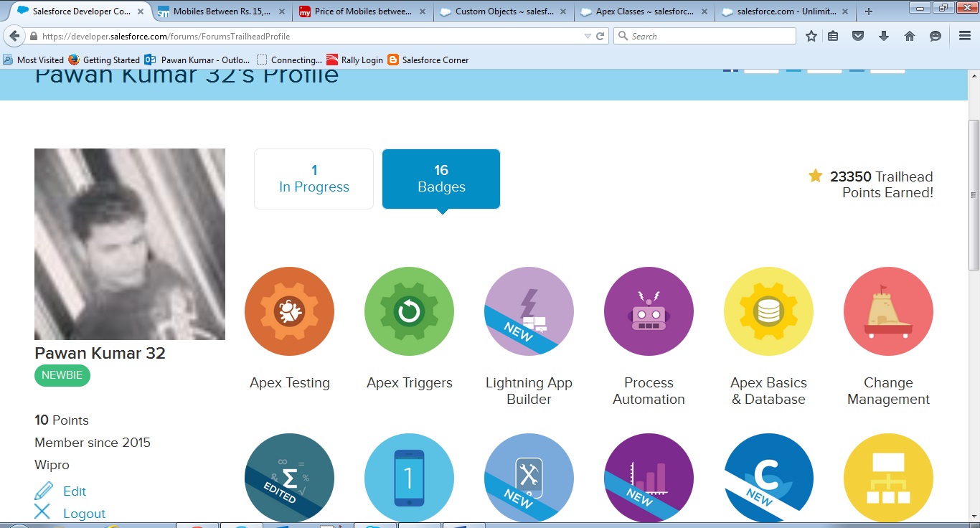The image size is (980, 528).
Task: Click the blue letter C badge
Action: click(x=768, y=478)
